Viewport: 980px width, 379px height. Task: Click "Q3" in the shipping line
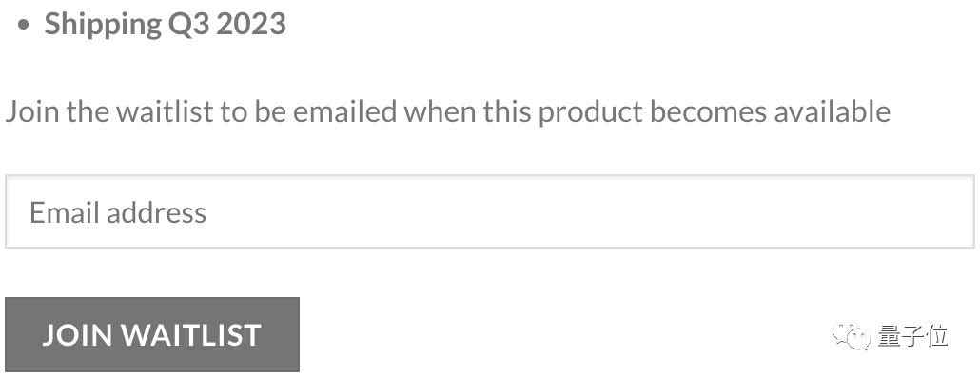[189, 25]
